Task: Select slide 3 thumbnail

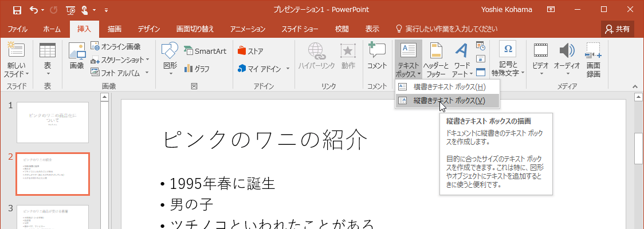Action: pos(53,216)
